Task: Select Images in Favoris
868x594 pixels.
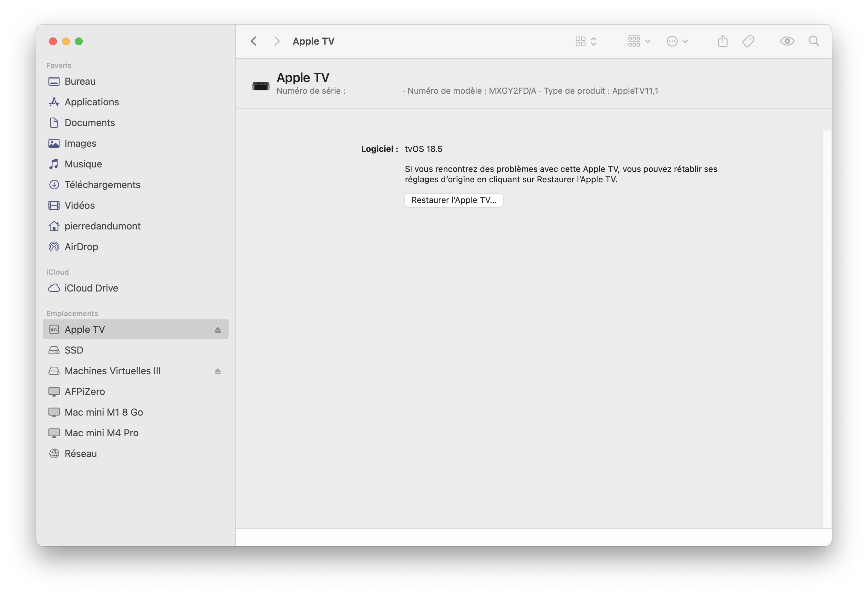Action: coord(136,143)
